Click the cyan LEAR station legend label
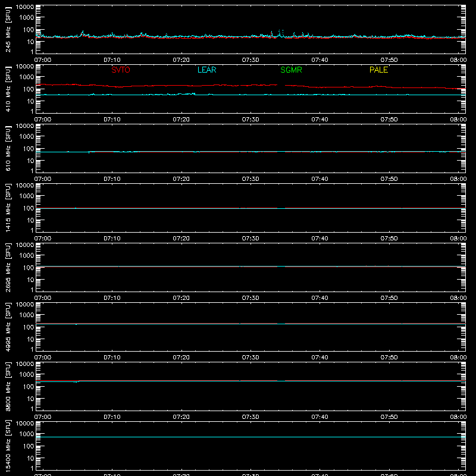 click(x=206, y=70)
